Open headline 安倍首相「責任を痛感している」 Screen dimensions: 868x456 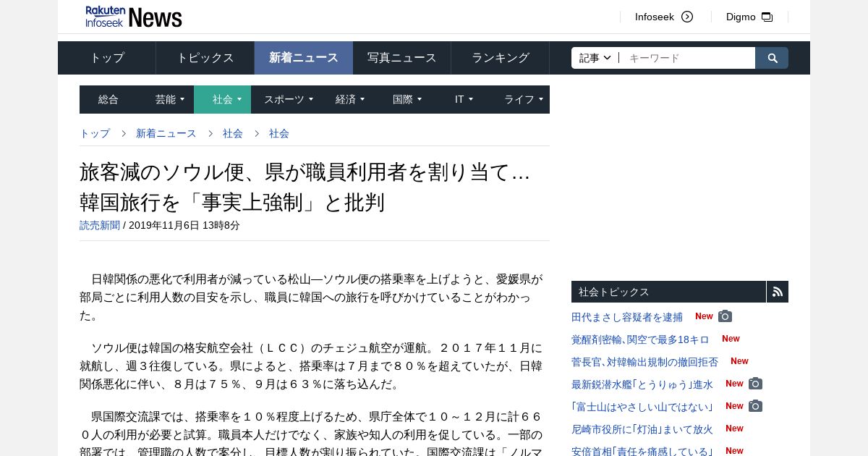click(642, 452)
